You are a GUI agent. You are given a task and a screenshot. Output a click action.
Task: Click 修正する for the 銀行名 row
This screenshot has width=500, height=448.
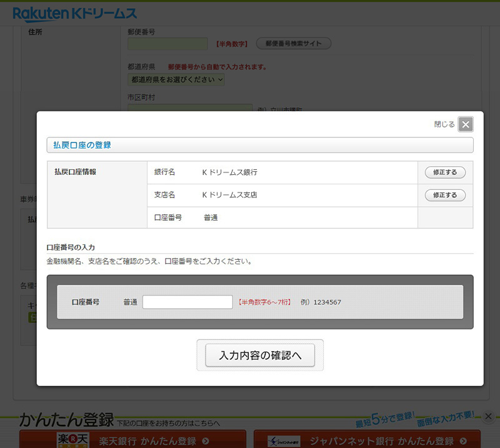click(445, 172)
